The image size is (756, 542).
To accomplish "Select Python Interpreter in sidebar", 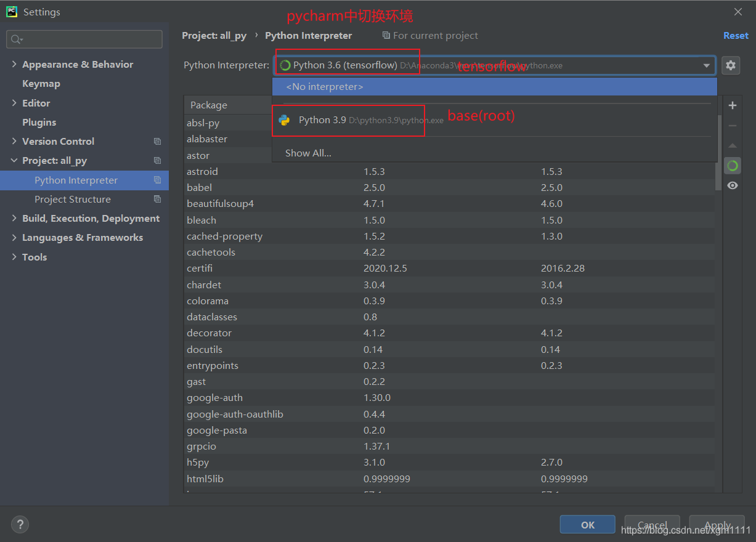I will [x=84, y=180].
